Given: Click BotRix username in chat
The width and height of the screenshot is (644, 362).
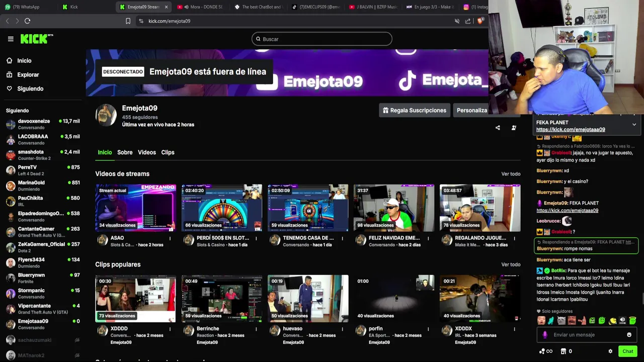Looking at the screenshot, I should [x=558, y=270].
